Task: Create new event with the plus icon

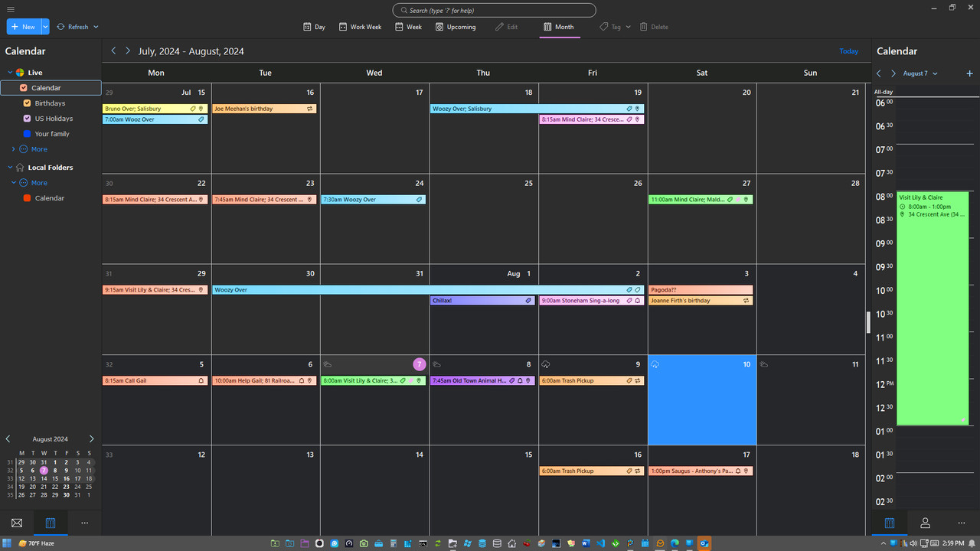Action: pyautogui.click(x=969, y=74)
